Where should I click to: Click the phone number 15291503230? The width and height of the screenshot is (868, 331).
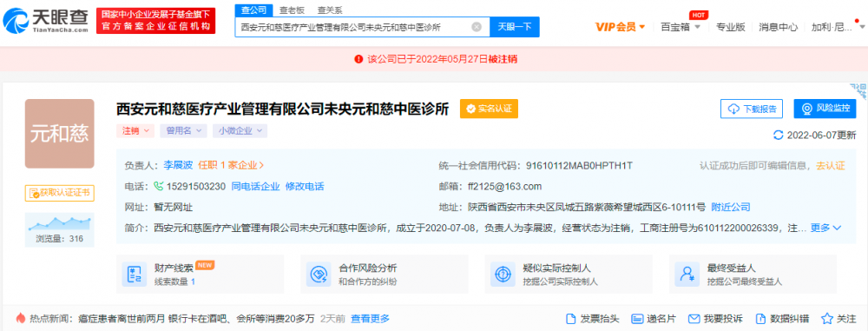click(x=195, y=186)
